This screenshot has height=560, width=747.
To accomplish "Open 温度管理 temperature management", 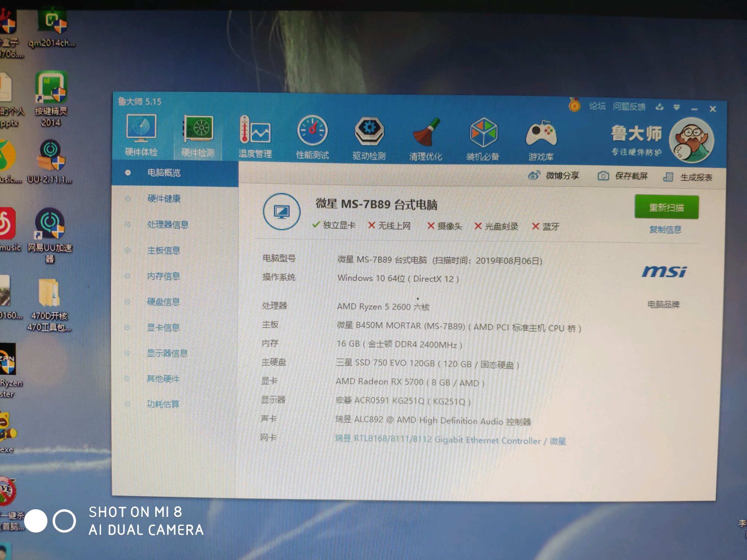I will (255, 137).
